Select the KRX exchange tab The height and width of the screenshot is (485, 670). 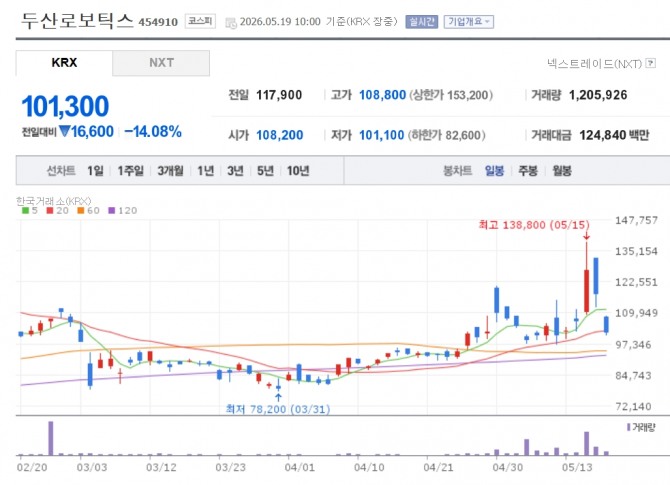point(64,63)
